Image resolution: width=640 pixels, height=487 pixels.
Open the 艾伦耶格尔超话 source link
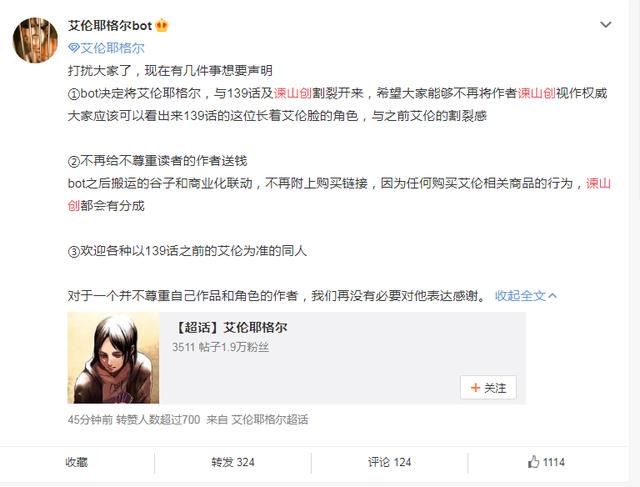[269, 420]
